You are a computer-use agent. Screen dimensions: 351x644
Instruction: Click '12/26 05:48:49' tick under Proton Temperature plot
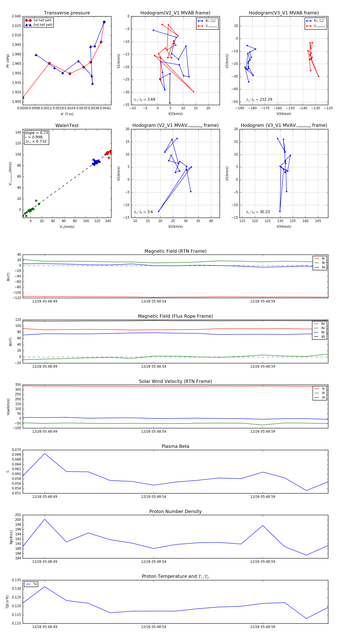(x=45, y=627)
